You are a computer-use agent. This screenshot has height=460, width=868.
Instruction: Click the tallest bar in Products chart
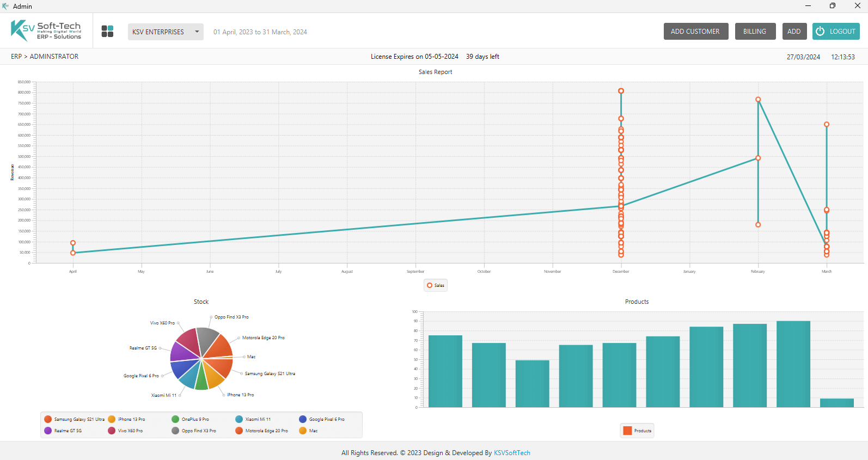click(793, 364)
